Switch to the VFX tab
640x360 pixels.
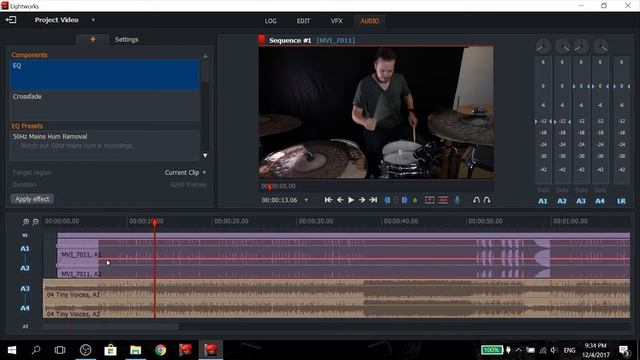336,21
